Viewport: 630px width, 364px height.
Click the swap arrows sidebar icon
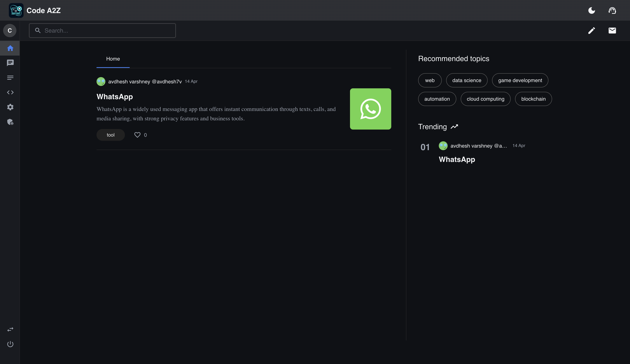(x=10, y=329)
